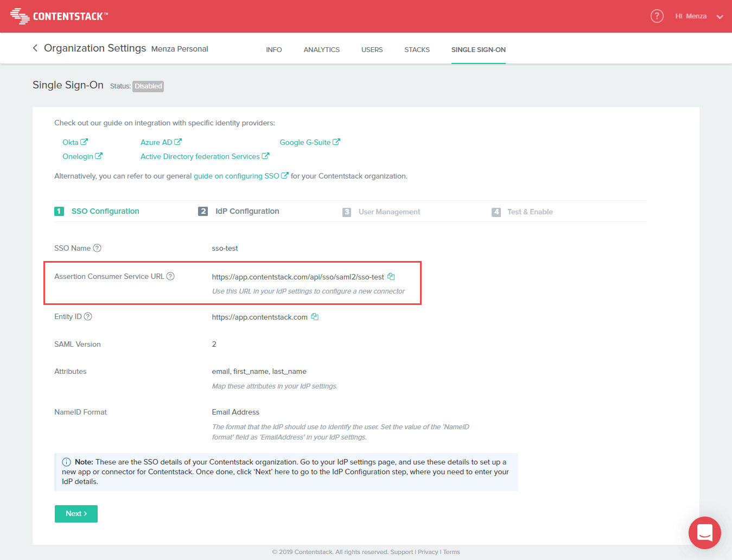This screenshot has width=732, height=560.
Task: Switch to the STACKS tab
Action: [417, 50]
